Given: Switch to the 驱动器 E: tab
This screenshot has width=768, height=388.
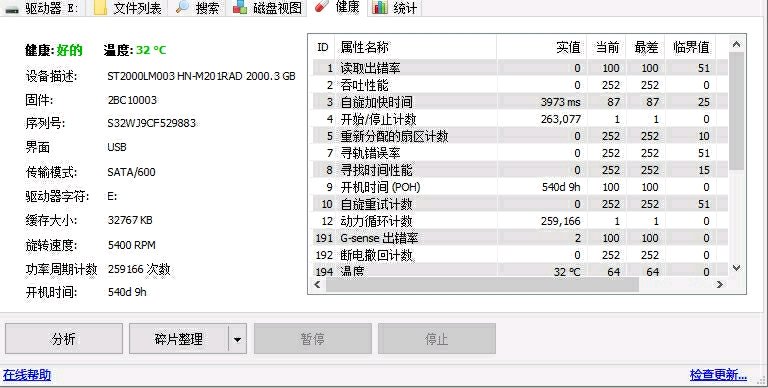Looking at the screenshot, I should [43, 8].
